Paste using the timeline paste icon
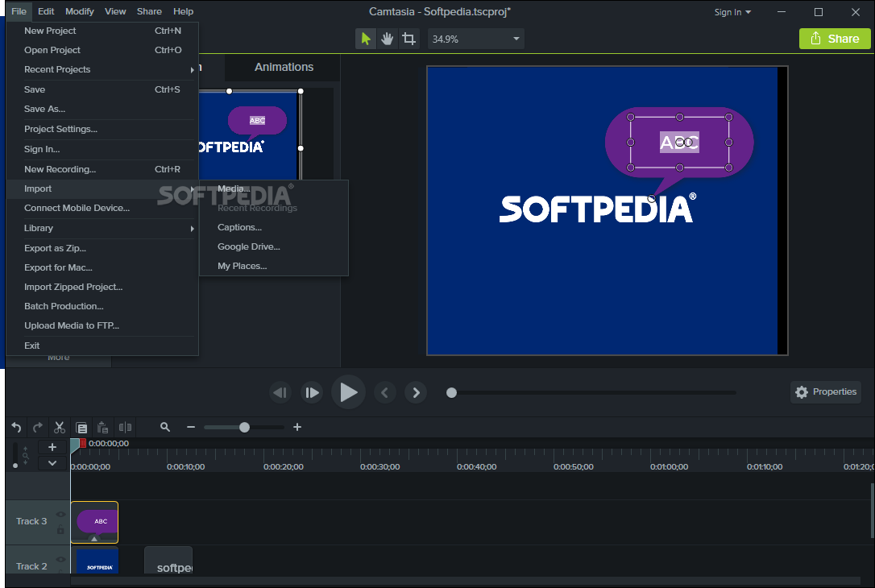 tap(102, 428)
